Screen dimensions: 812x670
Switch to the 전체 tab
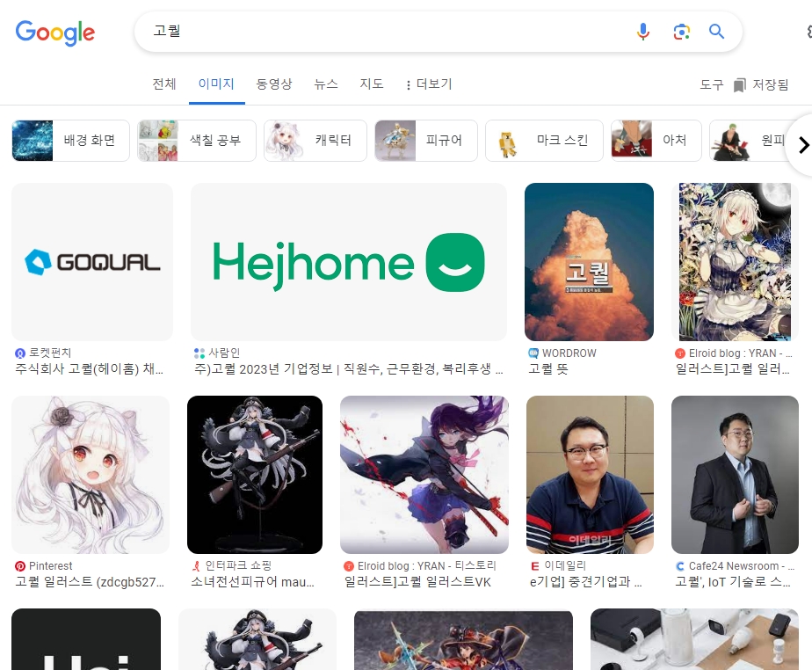pos(164,84)
